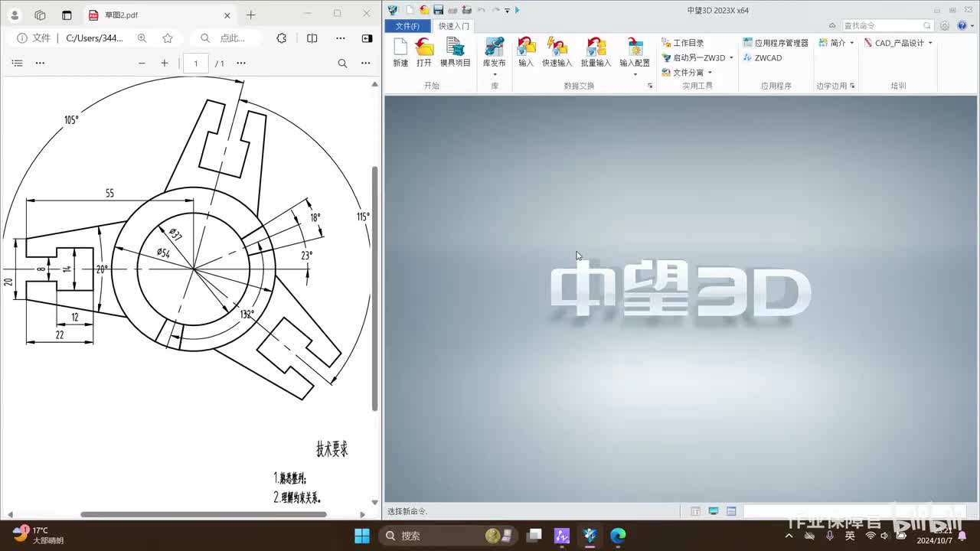Expand 输入配置 dropdown arrow
This screenshot has width=980, height=551.
tap(635, 74)
